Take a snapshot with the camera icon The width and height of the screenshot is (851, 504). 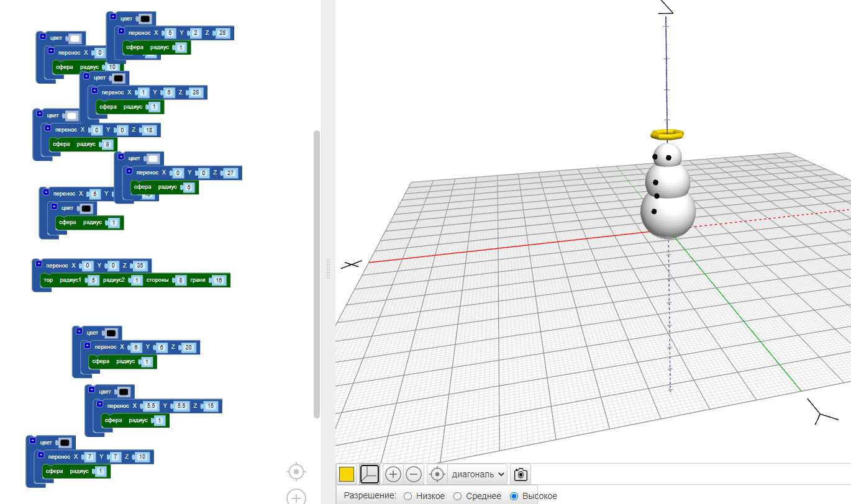click(x=521, y=475)
